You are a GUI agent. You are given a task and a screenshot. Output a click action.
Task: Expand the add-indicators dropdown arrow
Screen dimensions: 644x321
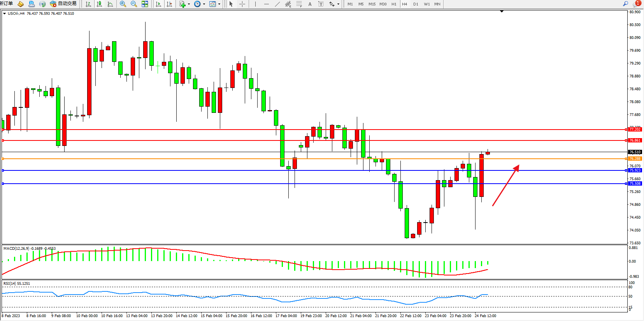tap(189, 4)
